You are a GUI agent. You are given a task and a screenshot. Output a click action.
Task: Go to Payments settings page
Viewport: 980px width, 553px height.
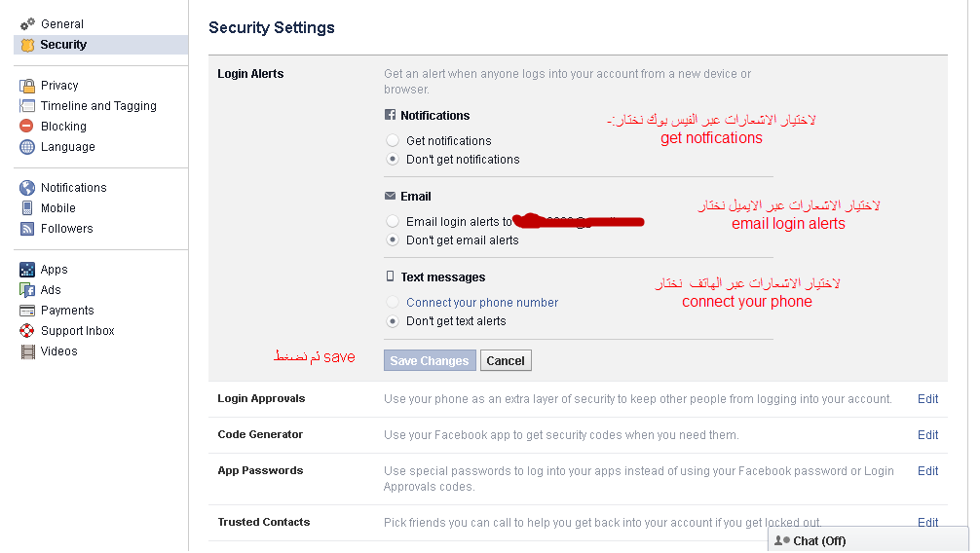click(x=67, y=311)
